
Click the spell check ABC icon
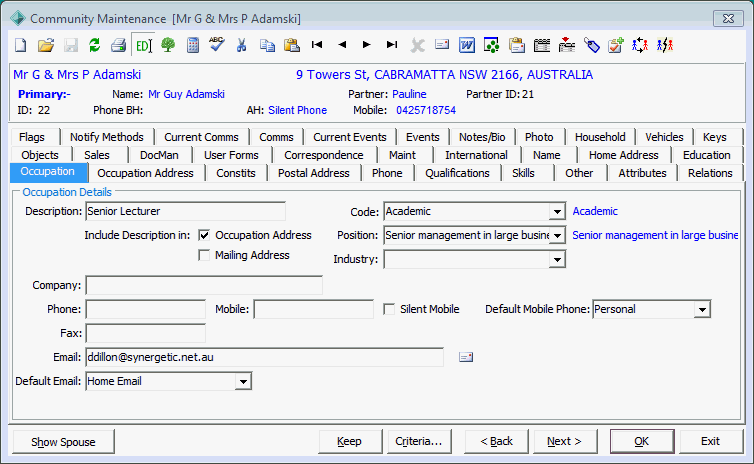pyautogui.click(x=217, y=45)
